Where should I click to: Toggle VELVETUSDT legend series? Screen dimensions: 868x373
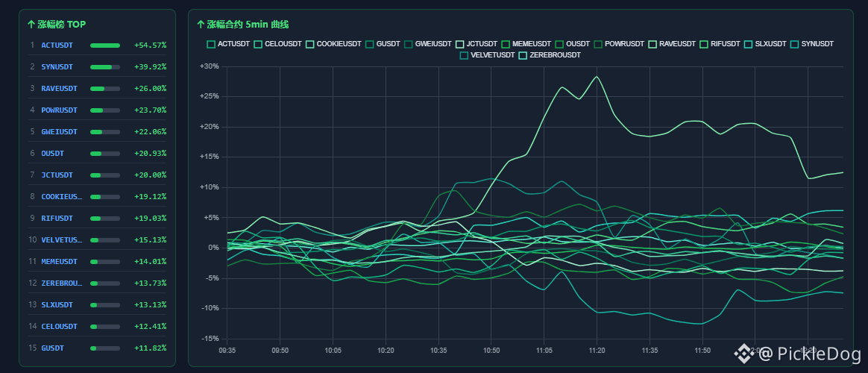pyautogui.click(x=487, y=55)
